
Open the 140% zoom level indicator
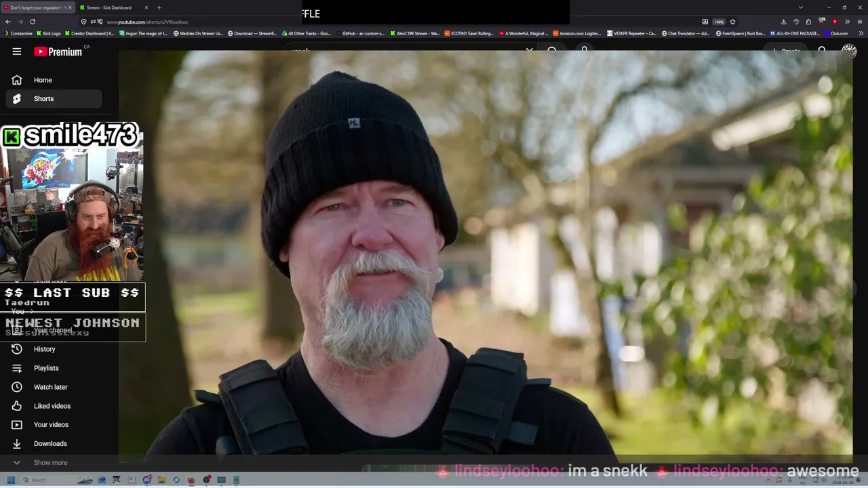pos(719,22)
